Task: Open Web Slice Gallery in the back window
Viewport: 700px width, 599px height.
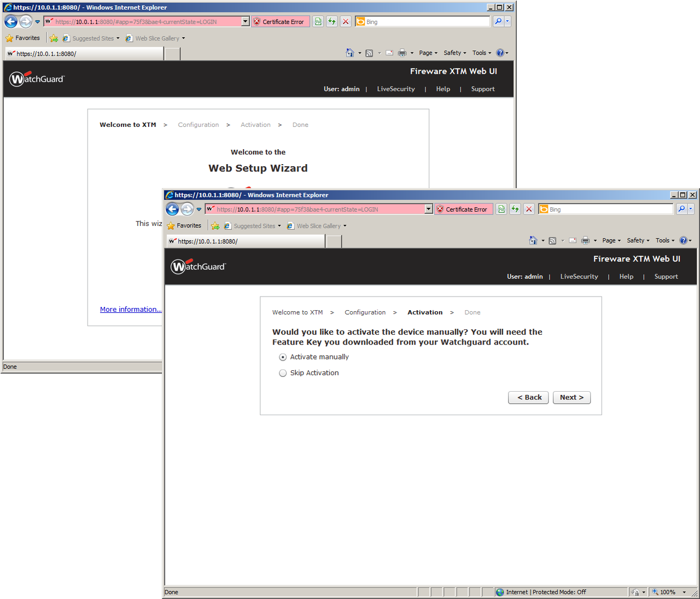Action: 155,38
